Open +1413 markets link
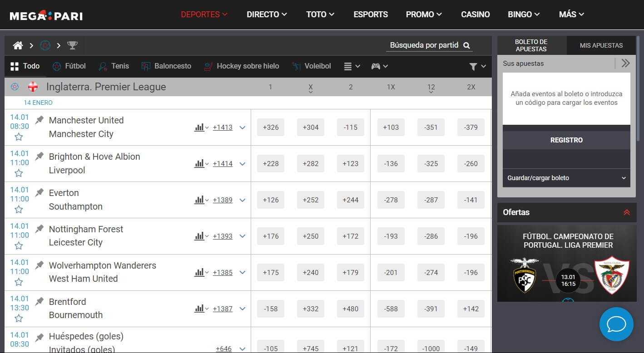Image resolution: width=644 pixels, height=353 pixels. 223,127
